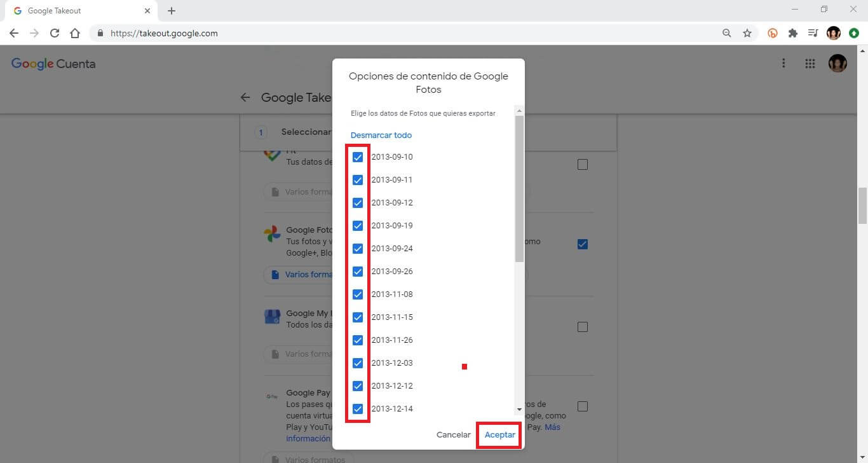868x463 pixels.
Task: Click the back arrow beside Google Takeout heading
Action: tap(245, 97)
